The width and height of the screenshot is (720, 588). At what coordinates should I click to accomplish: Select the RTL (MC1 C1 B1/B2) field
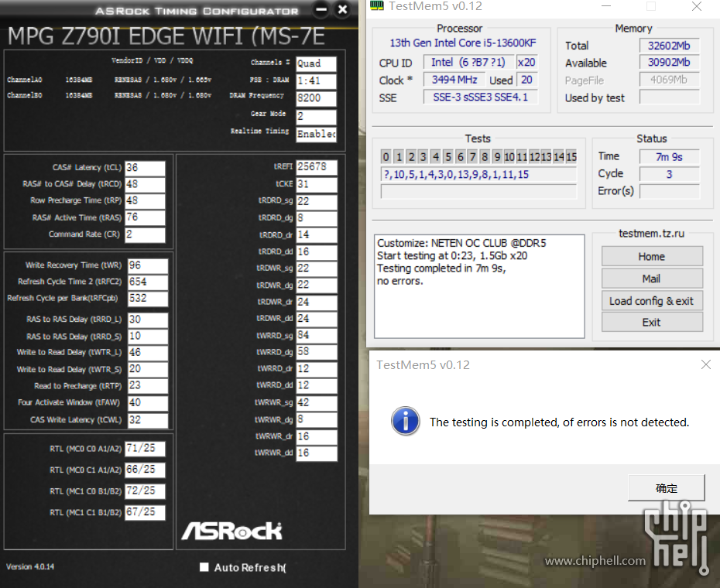[x=145, y=512]
